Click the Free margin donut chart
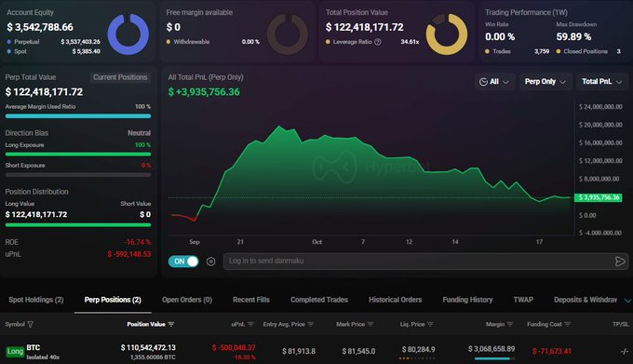633x364 pixels. (288, 34)
